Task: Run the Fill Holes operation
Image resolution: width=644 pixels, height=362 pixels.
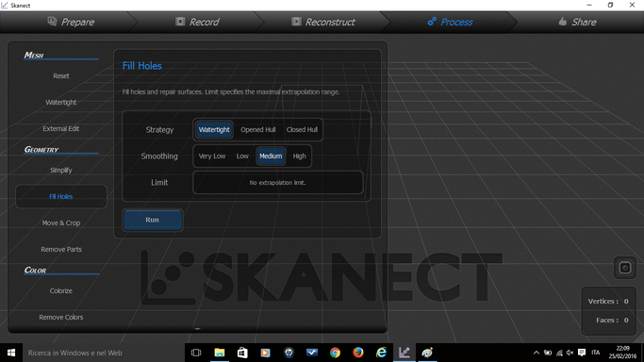Action: coord(153,220)
